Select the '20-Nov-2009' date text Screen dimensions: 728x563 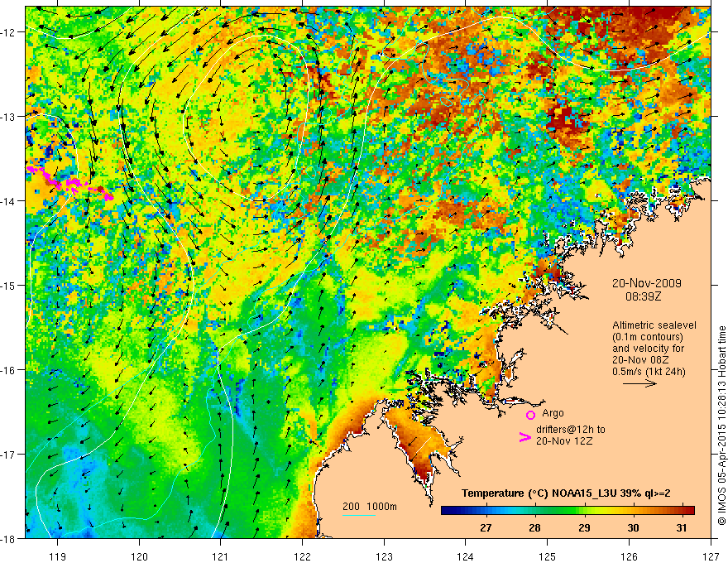pyautogui.click(x=647, y=283)
